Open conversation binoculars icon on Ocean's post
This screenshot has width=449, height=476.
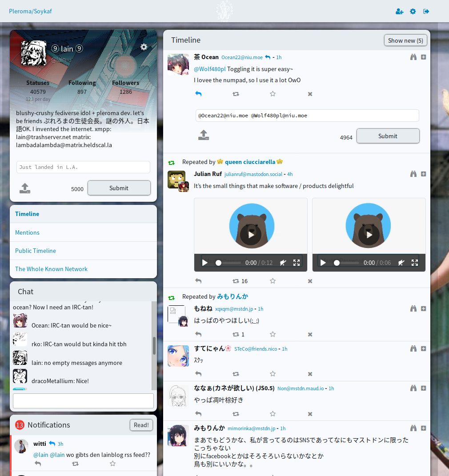[x=413, y=57]
